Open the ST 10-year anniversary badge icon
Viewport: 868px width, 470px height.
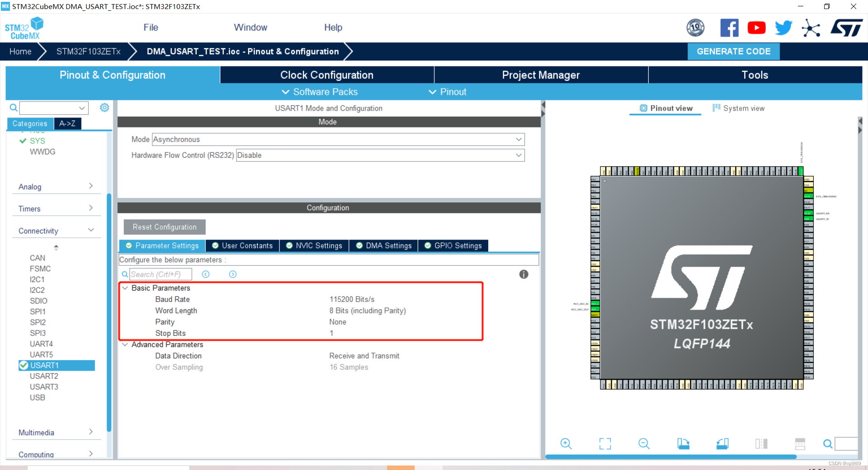(695, 28)
